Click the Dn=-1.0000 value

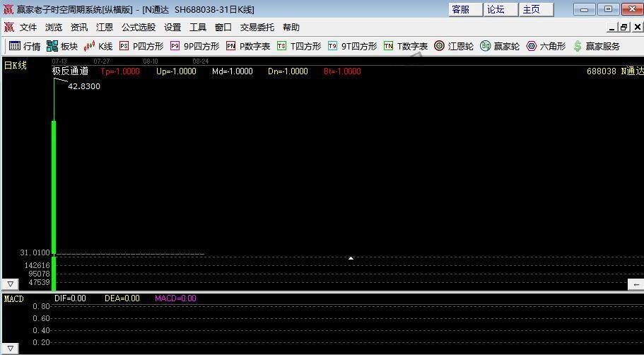(x=288, y=71)
